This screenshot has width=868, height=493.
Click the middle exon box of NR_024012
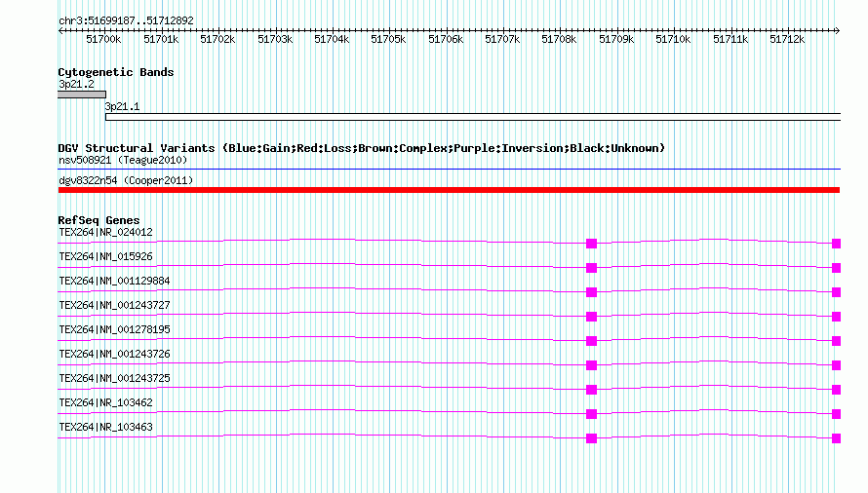[592, 244]
